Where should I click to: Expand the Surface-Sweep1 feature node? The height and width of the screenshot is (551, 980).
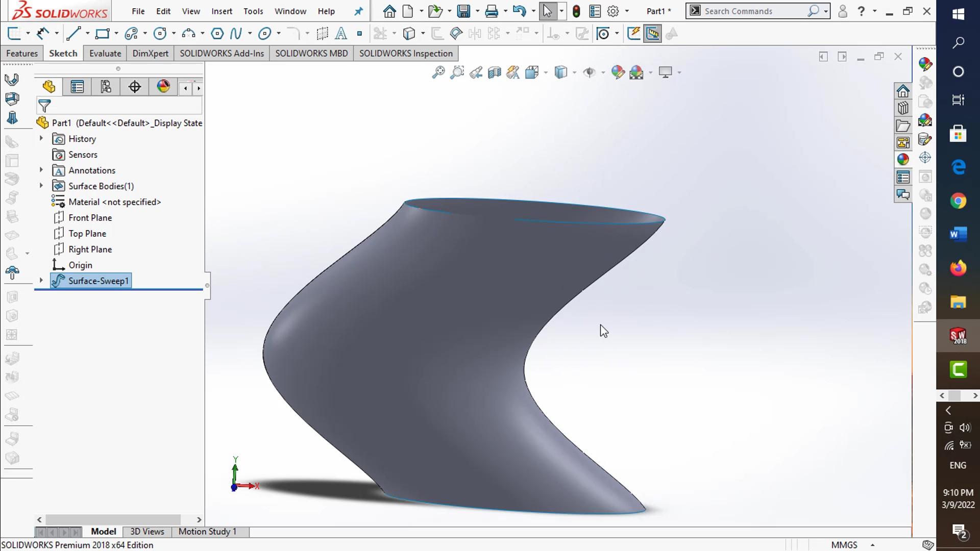pos(41,281)
